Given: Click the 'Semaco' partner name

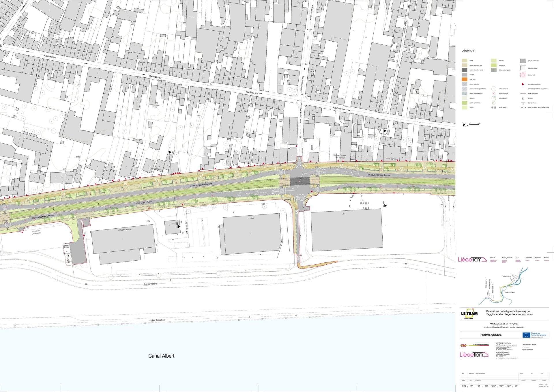Looking at the screenshot, I should point(546,258).
